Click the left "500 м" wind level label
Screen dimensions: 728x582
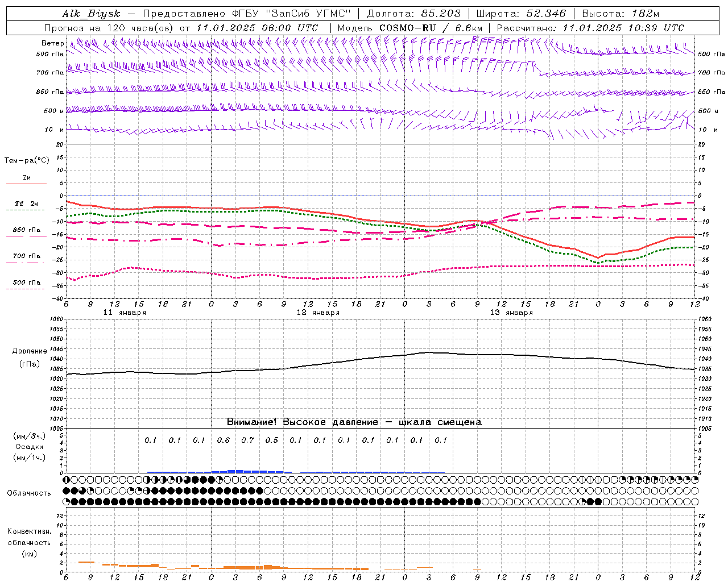[x=53, y=111]
